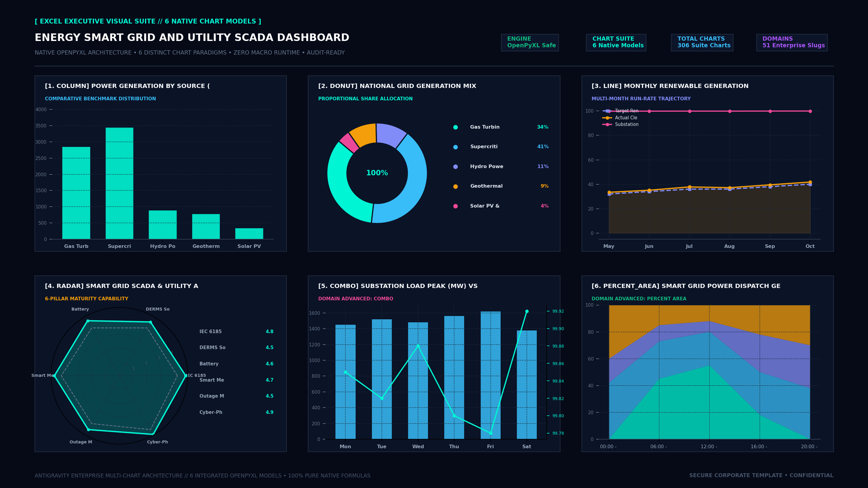Click the 4.8 score next to IEC 6185
Viewport: 868px width, 488px height.
(x=269, y=331)
